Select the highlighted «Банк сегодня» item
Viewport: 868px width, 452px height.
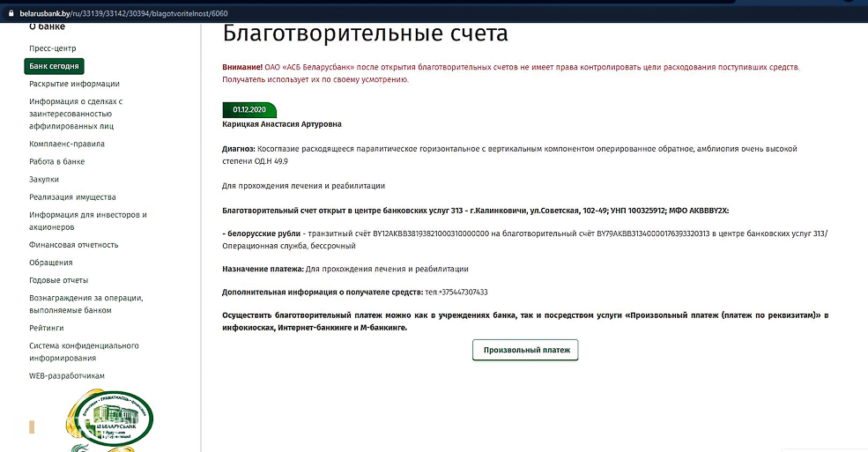coord(55,66)
